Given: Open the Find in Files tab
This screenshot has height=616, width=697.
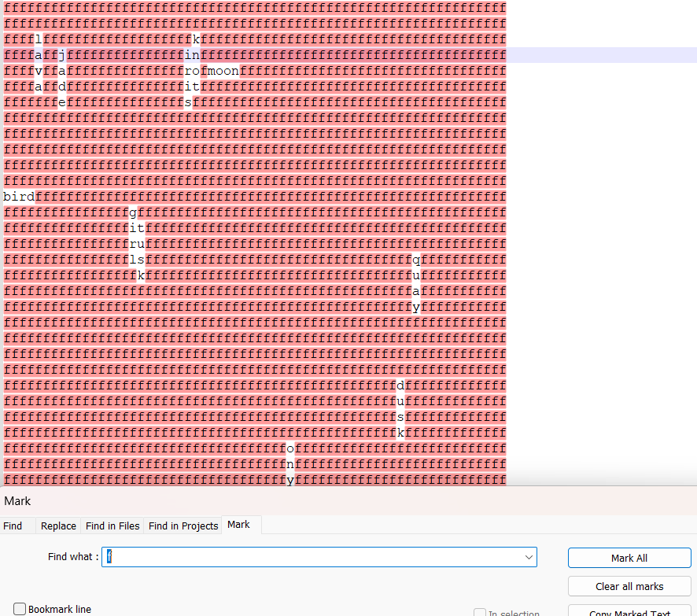Looking at the screenshot, I should click(112, 526).
